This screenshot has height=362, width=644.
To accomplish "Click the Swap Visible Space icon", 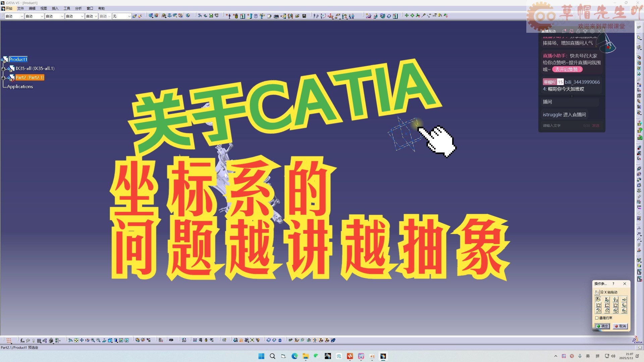I will point(126,340).
